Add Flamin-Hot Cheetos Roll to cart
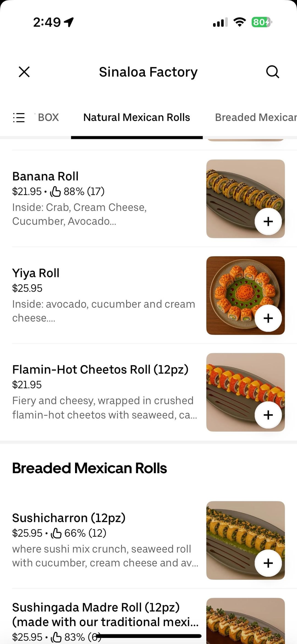 pyautogui.click(x=268, y=415)
